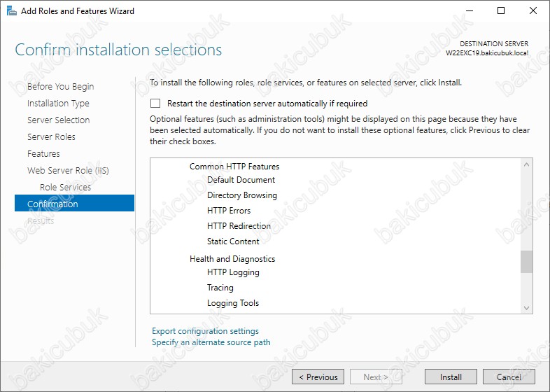Maximize the wizard window

click(x=501, y=11)
